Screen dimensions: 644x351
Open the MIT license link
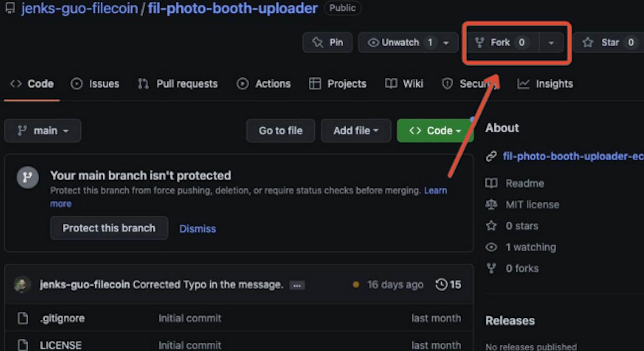pyautogui.click(x=532, y=205)
